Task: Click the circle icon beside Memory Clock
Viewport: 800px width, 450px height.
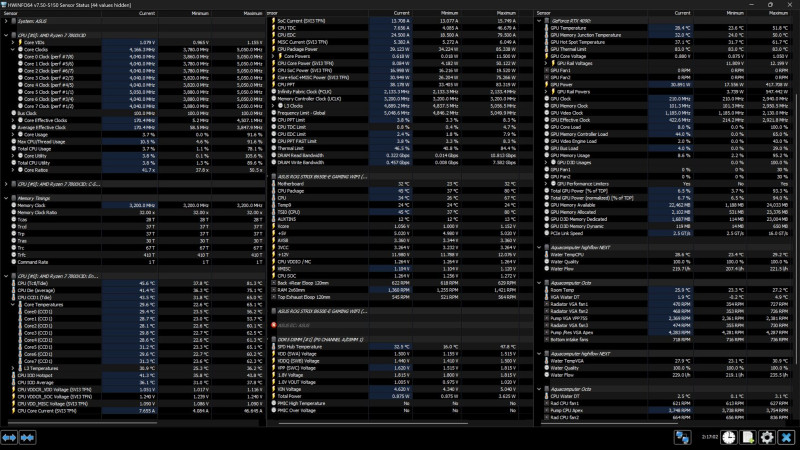Action: coord(14,205)
